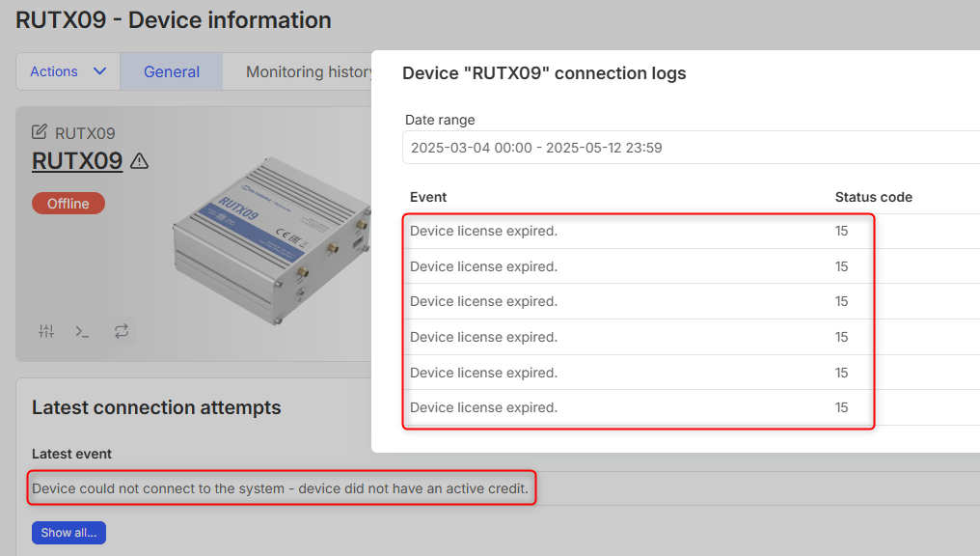980x556 pixels.
Task: Open the underlined RUTX09 device link
Action: (77, 161)
